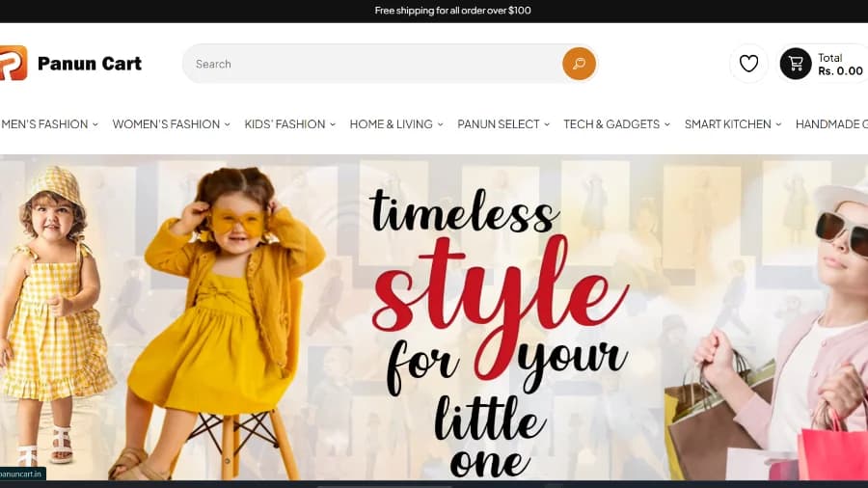Click the free shipping announcement text
The image size is (868, 488).
tap(453, 11)
